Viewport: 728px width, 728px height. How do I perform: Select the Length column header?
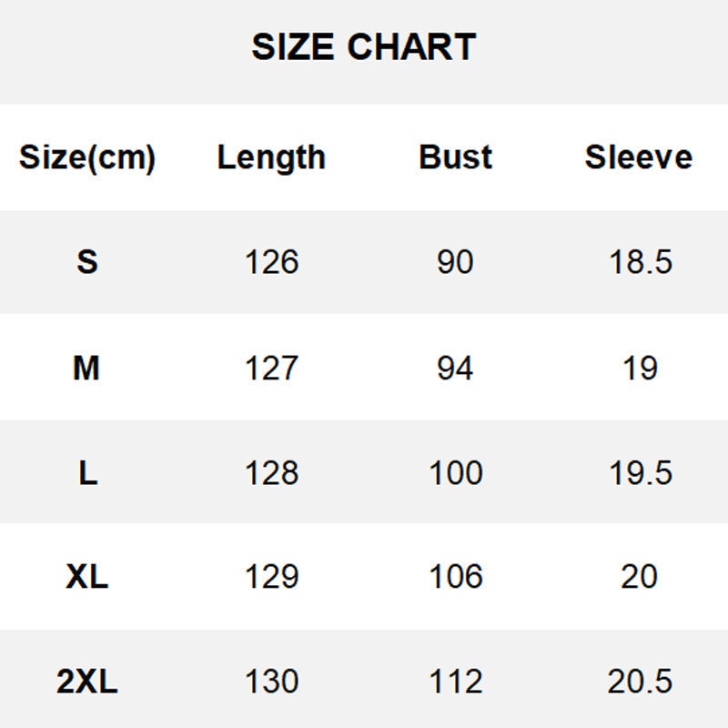tap(271, 157)
